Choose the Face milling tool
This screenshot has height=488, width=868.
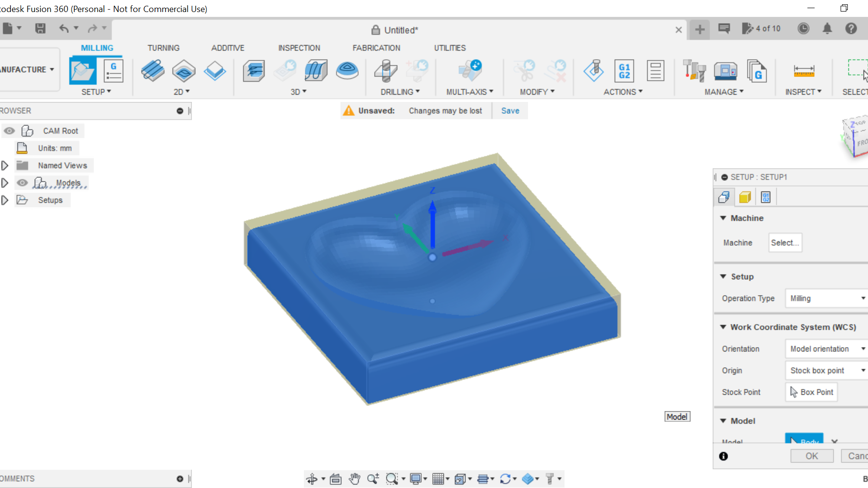214,71
